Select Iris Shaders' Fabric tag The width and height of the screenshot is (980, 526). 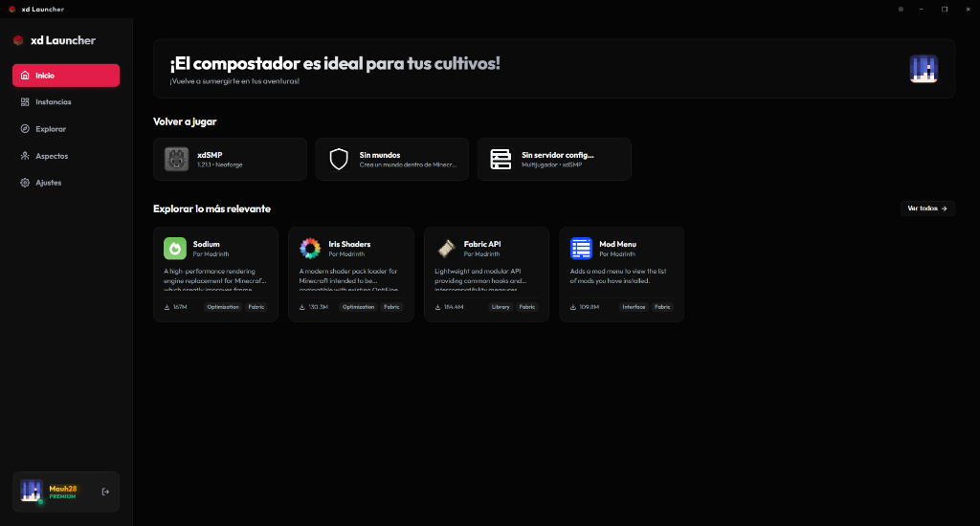pyautogui.click(x=391, y=307)
